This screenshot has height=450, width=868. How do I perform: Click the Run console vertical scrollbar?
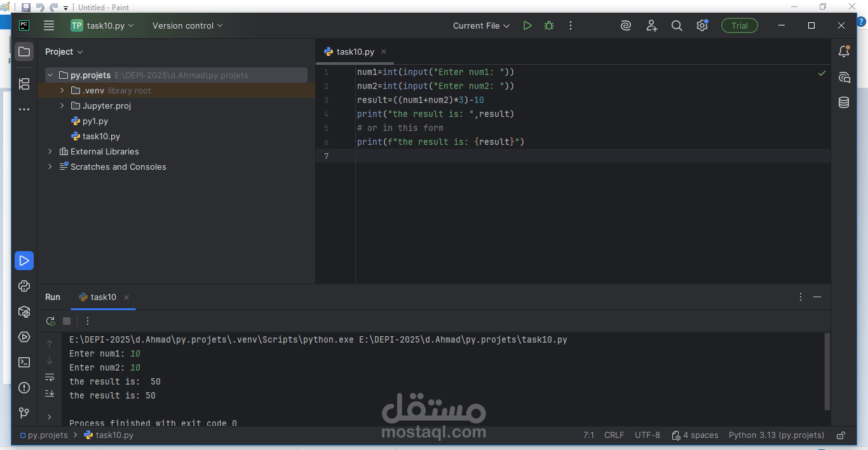click(x=827, y=372)
